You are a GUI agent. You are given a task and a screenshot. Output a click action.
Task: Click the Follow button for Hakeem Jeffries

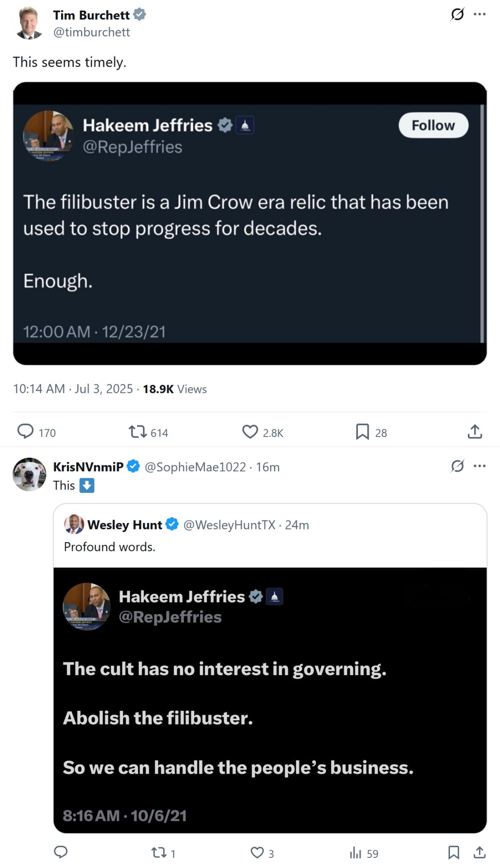433,125
